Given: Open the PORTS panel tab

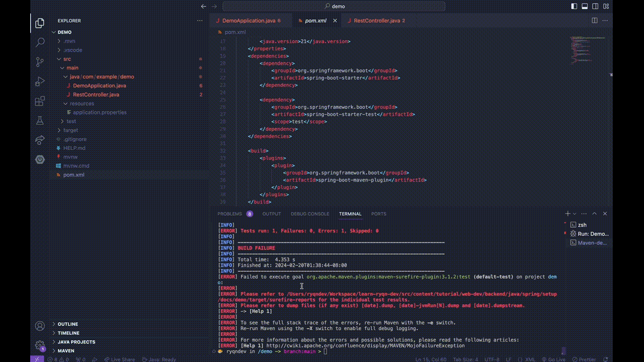Looking at the screenshot, I should click(379, 214).
